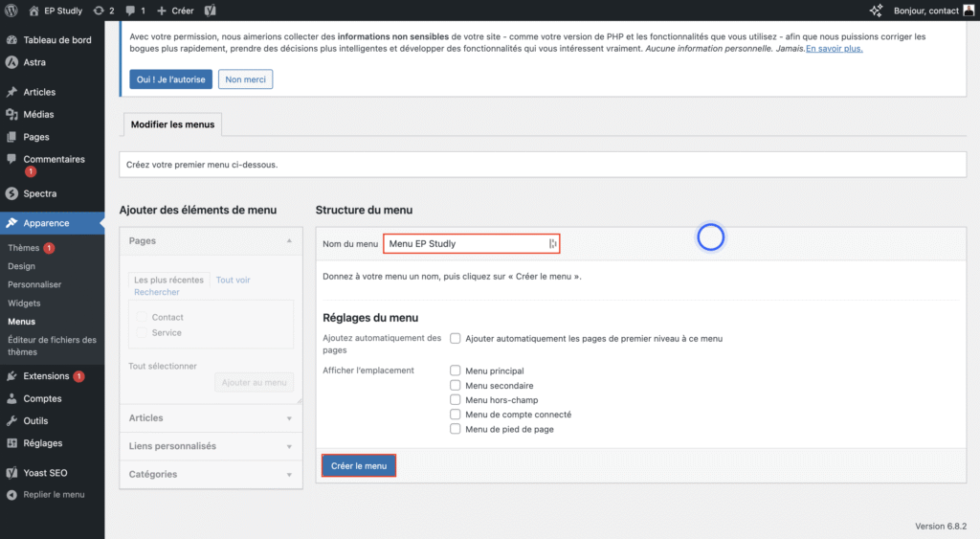Open Astra from the sidebar
The height and width of the screenshot is (539, 980).
[34, 62]
